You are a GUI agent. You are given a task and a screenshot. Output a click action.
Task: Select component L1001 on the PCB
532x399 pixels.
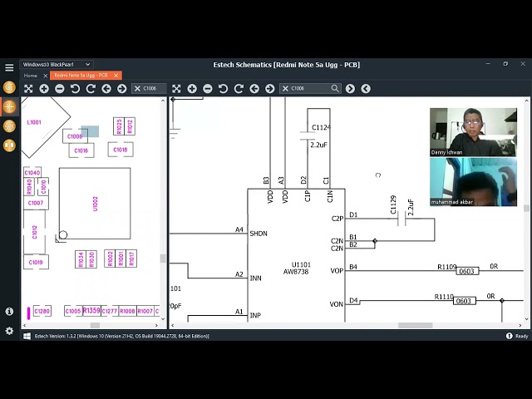(x=34, y=122)
